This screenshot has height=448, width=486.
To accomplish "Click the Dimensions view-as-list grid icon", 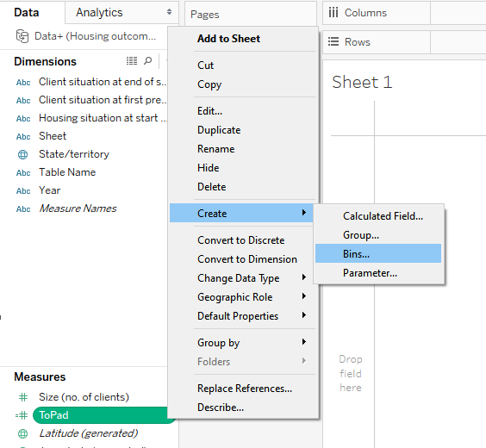I will 132,60.
